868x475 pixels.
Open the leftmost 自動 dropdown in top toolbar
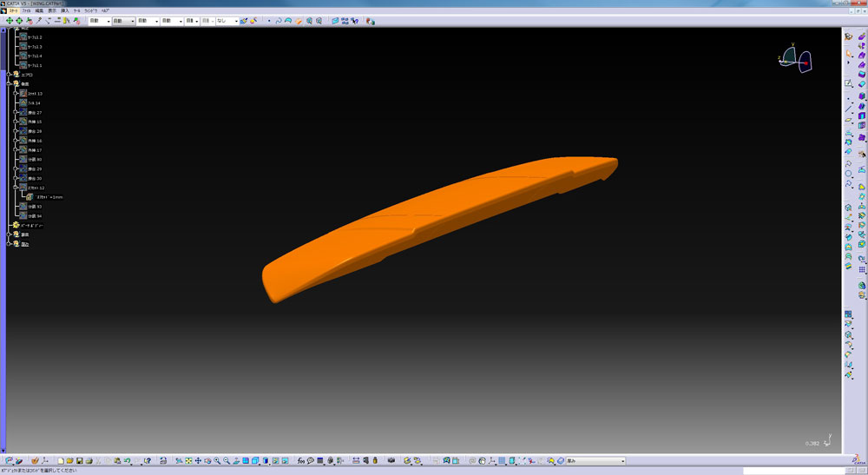(99, 20)
